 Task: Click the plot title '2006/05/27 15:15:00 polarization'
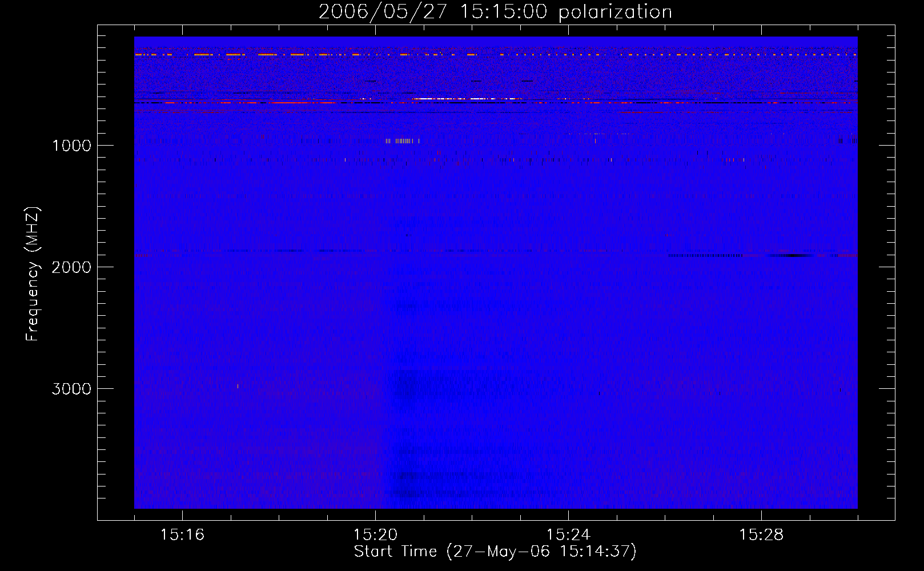(495, 11)
